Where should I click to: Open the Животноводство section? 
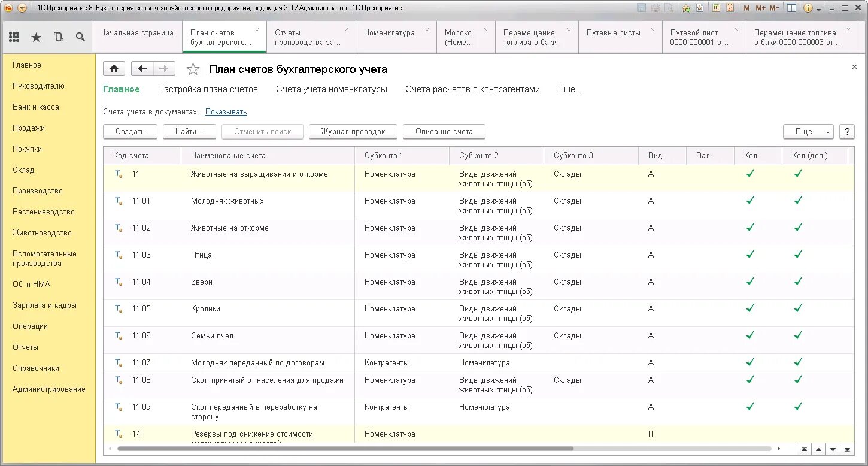(42, 233)
